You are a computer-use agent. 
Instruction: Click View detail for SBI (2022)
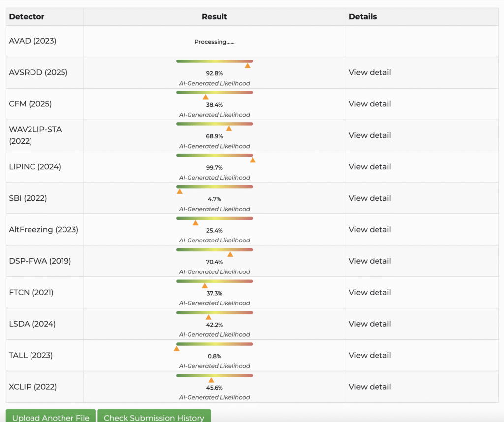[370, 198]
